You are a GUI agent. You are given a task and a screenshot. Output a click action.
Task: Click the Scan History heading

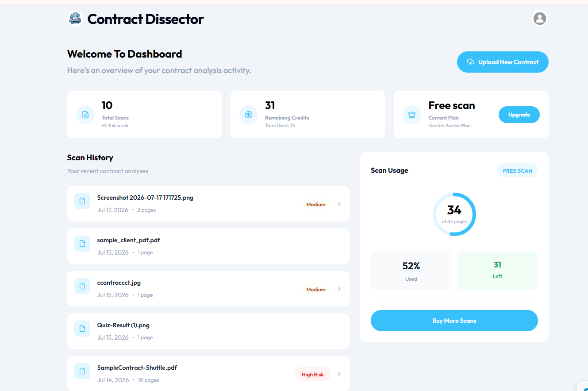(90, 158)
